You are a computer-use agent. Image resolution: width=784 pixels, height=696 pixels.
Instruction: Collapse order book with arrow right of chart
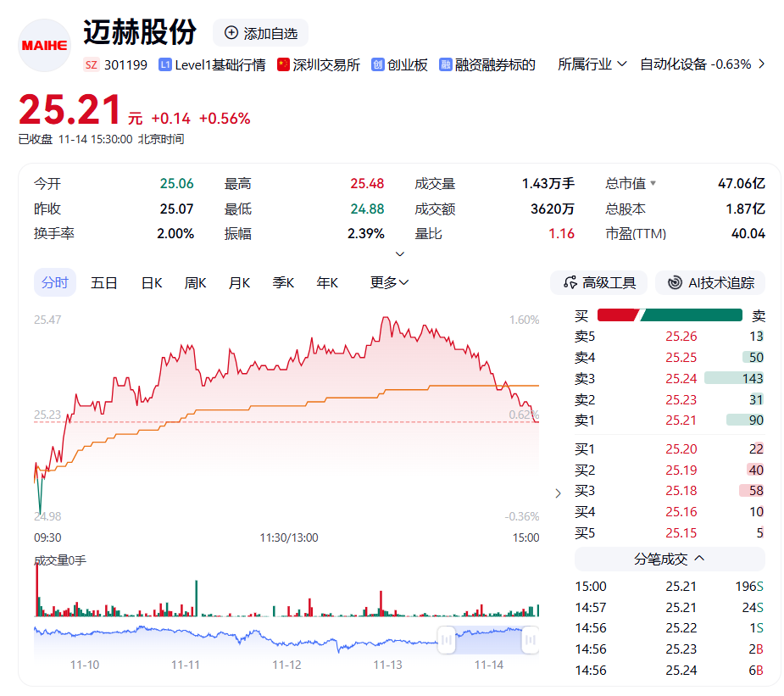(x=557, y=493)
